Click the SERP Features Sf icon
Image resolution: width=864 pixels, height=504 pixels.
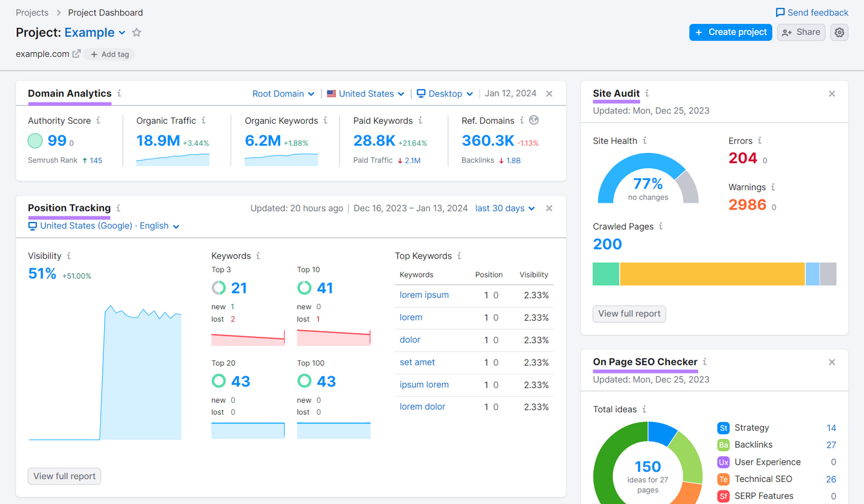coord(723,496)
